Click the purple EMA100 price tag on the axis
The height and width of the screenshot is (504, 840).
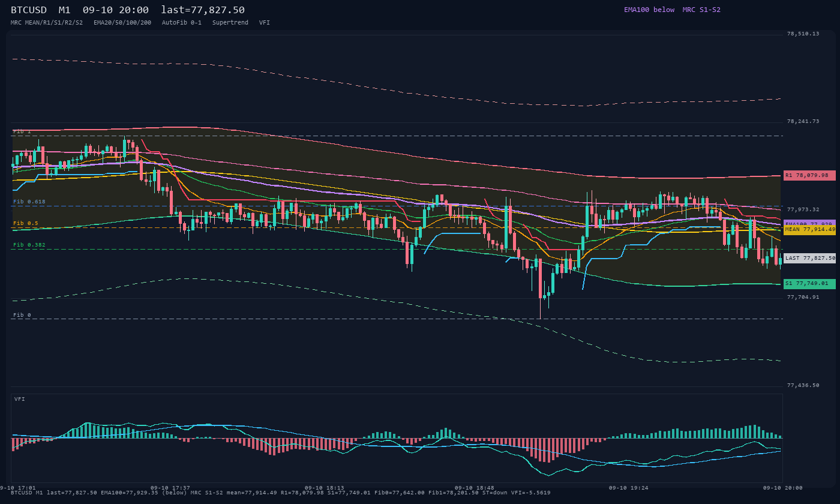(809, 223)
